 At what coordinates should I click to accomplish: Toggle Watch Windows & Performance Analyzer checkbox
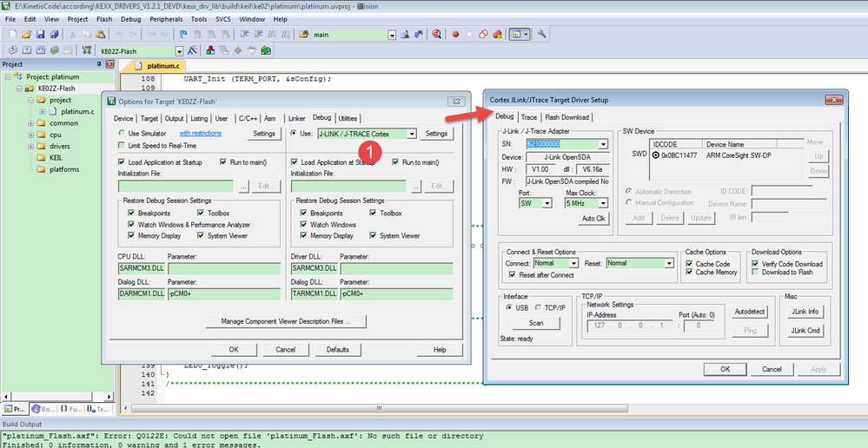(132, 225)
